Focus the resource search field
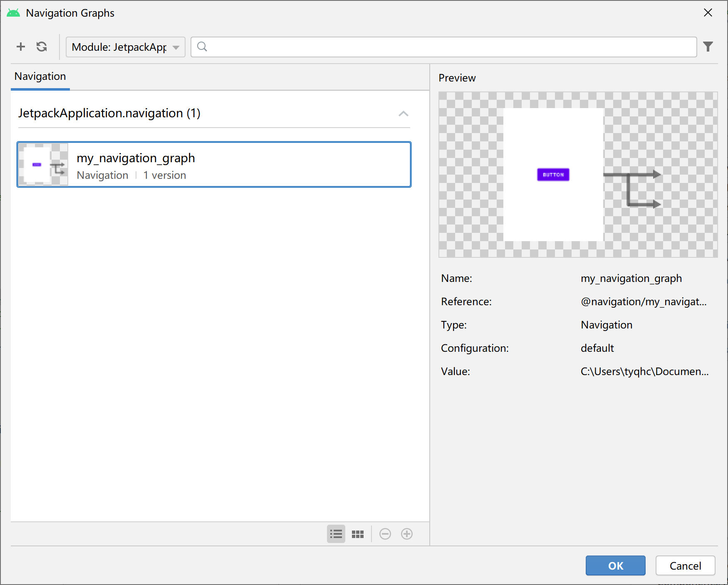This screenshot has width=728, height=585. pyautogui.click(x=444, y=47)
